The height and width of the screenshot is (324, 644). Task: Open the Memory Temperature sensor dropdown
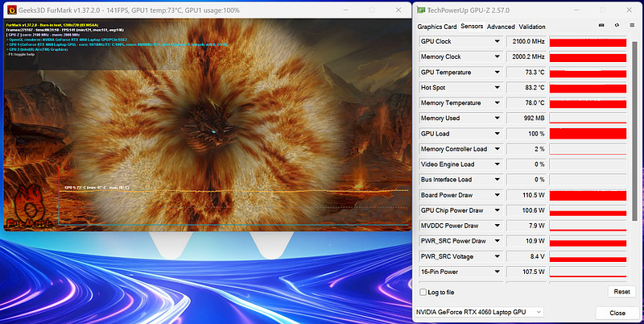tap(497, 103)
